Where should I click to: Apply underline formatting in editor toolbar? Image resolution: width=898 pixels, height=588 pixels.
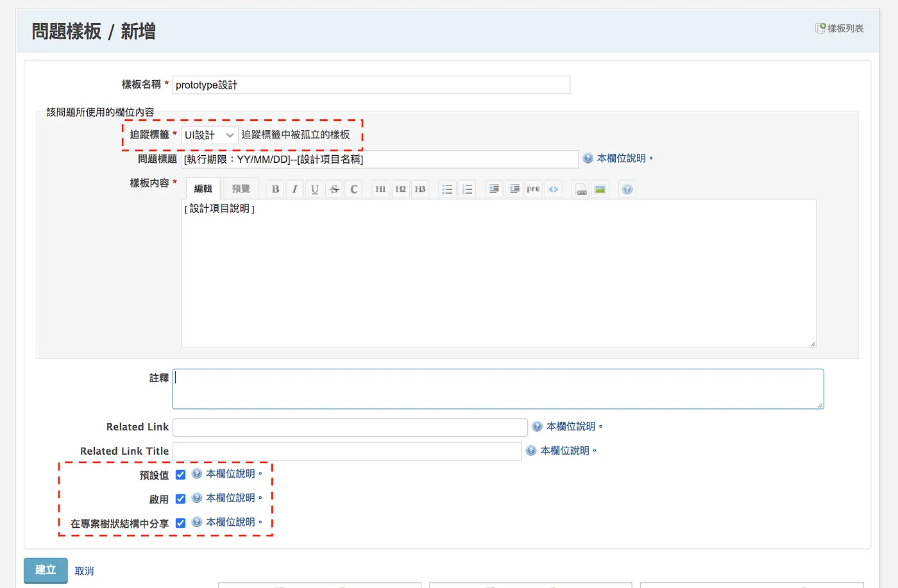315,189
